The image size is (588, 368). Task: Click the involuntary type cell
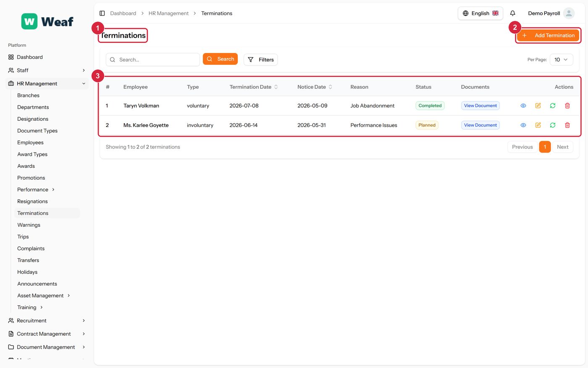tap(200, 125)
